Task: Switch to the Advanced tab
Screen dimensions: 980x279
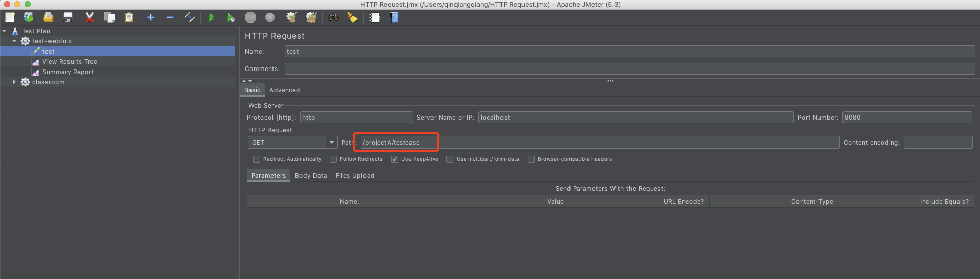Action: point(285,90)
